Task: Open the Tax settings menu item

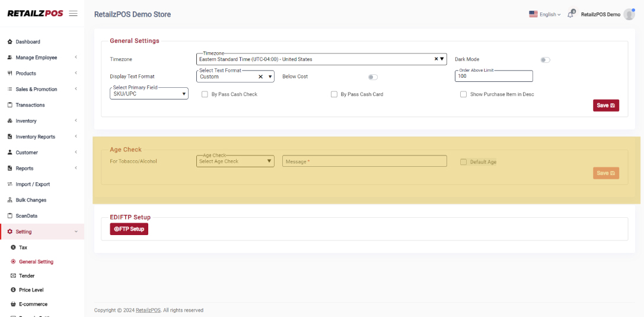Action: 23,248
